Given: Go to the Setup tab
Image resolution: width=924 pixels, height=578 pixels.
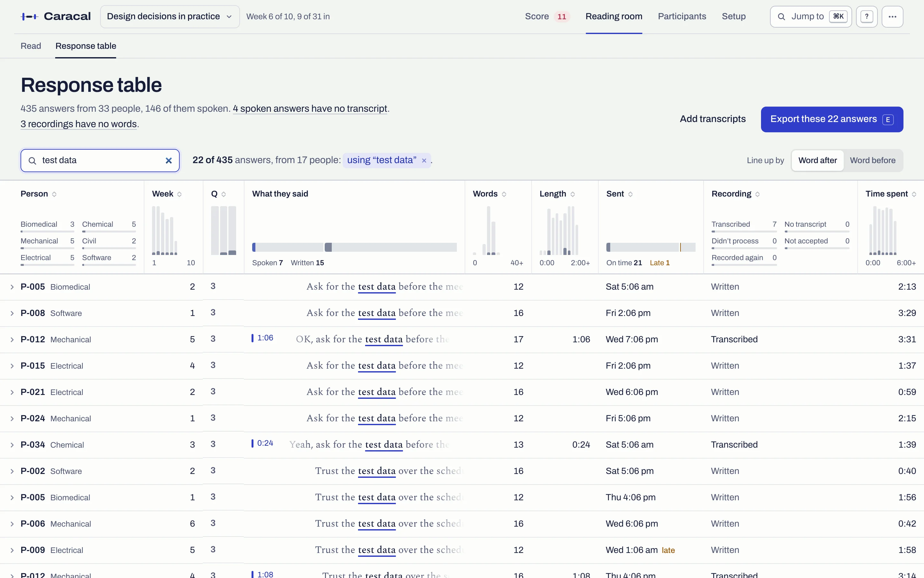Looking at the screenshot, I should coord(733,16).
